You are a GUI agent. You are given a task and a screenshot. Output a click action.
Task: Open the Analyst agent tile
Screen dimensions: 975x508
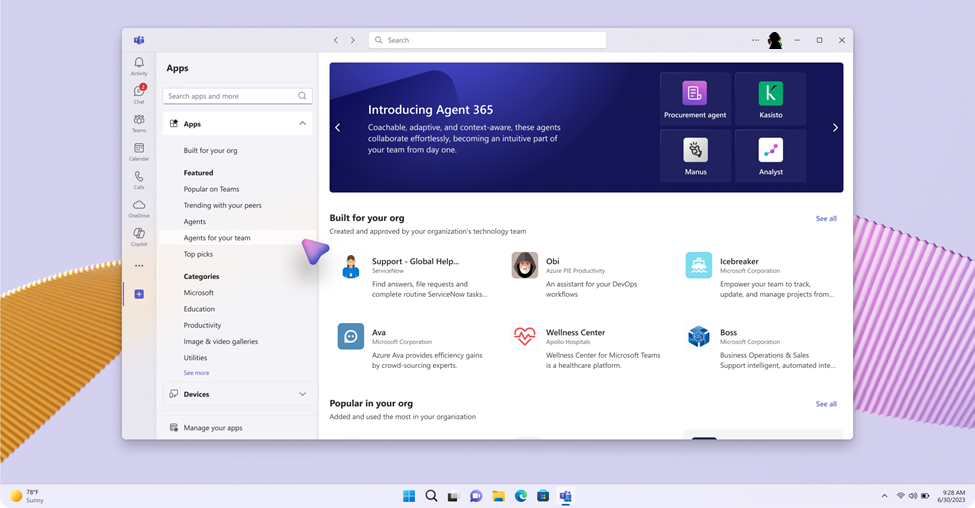770,156
